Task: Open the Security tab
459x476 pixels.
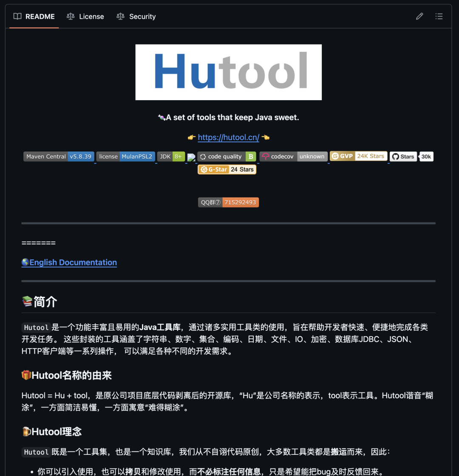Action: [x=136, y=16]
